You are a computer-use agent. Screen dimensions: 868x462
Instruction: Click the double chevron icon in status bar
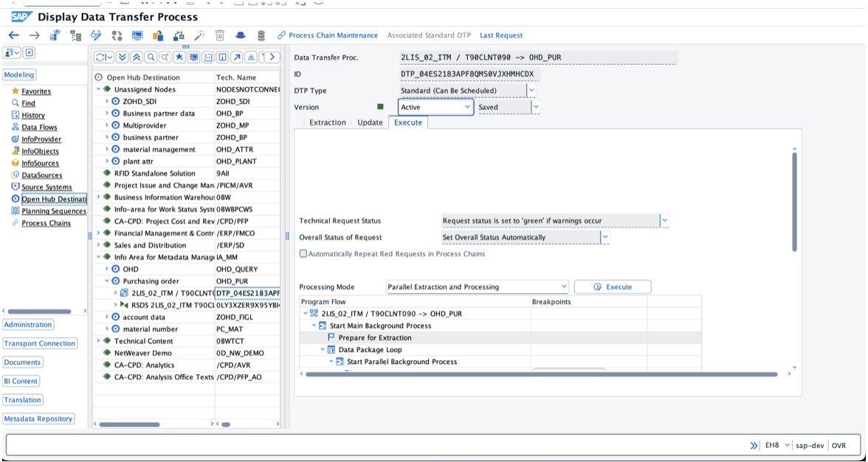(754, 446)
